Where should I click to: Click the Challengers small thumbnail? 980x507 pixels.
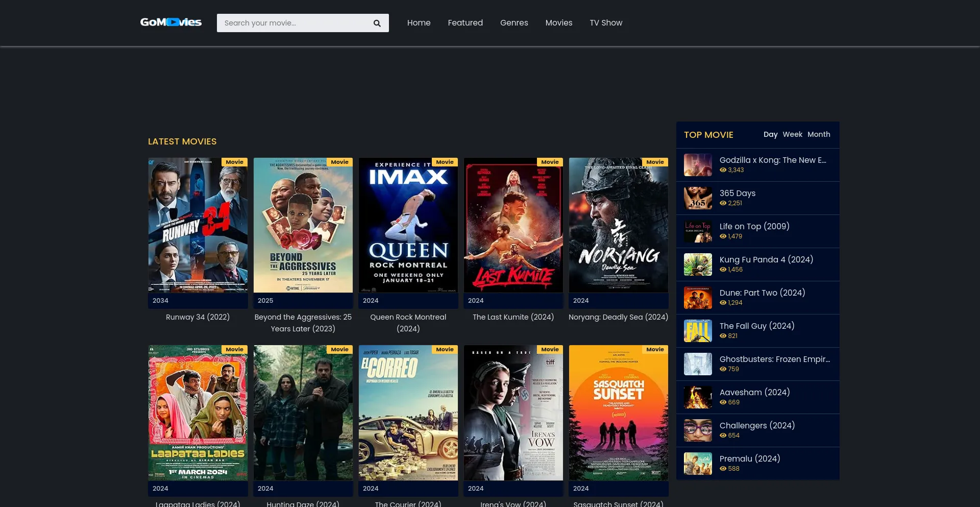(x=698, y=430)
